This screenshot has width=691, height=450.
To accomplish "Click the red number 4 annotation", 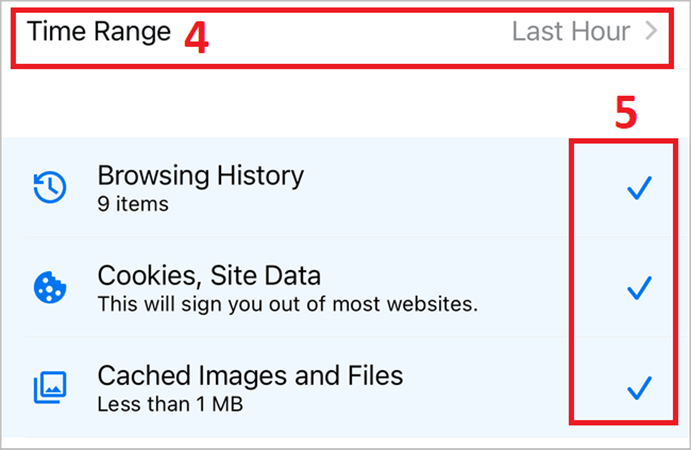I will pos(196,36).
